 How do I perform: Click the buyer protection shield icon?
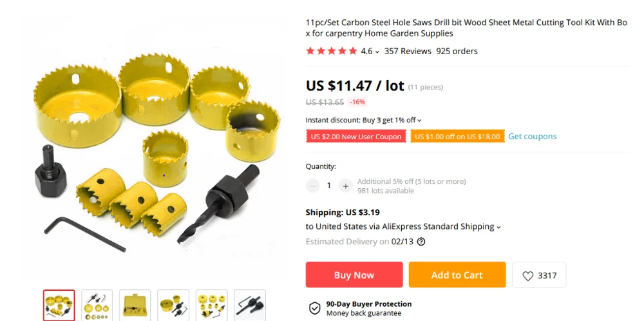click(315, 308)
